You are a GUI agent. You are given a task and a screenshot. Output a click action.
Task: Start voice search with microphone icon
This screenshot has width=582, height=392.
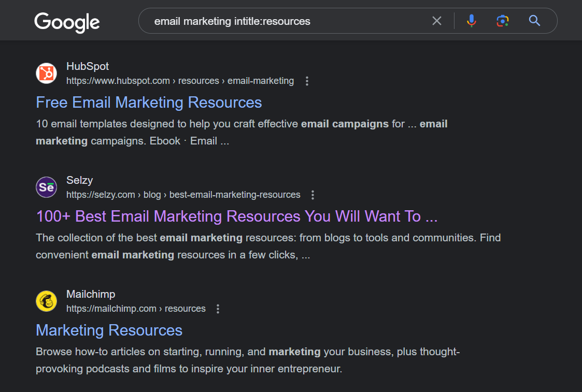tap(471, 21)
